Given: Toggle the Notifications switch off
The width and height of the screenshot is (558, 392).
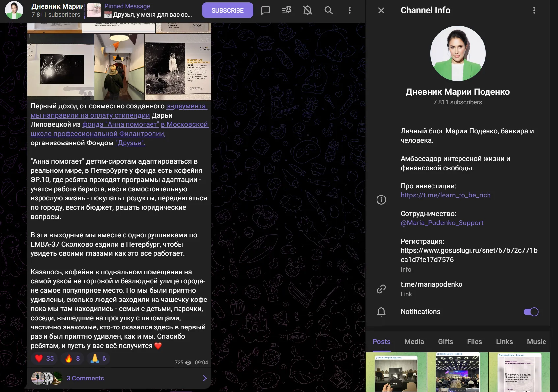Looking at the screenshot, I should [531, 312].
